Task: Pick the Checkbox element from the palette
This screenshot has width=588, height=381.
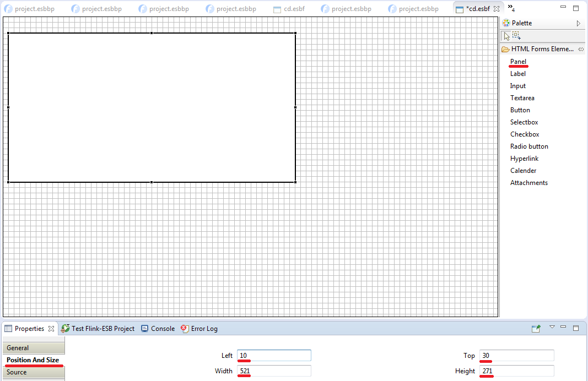Action: [x=525, y=134]
